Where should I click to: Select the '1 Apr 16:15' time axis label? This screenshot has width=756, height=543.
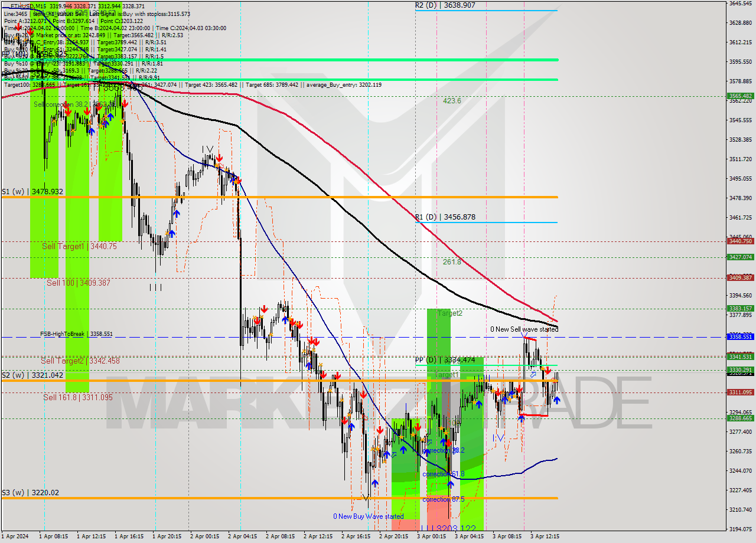pos(129,537)
